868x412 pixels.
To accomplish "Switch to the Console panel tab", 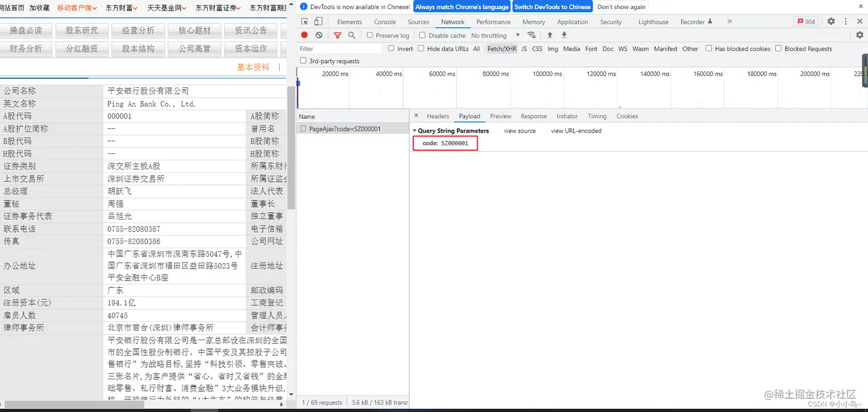I will (385, 22).
